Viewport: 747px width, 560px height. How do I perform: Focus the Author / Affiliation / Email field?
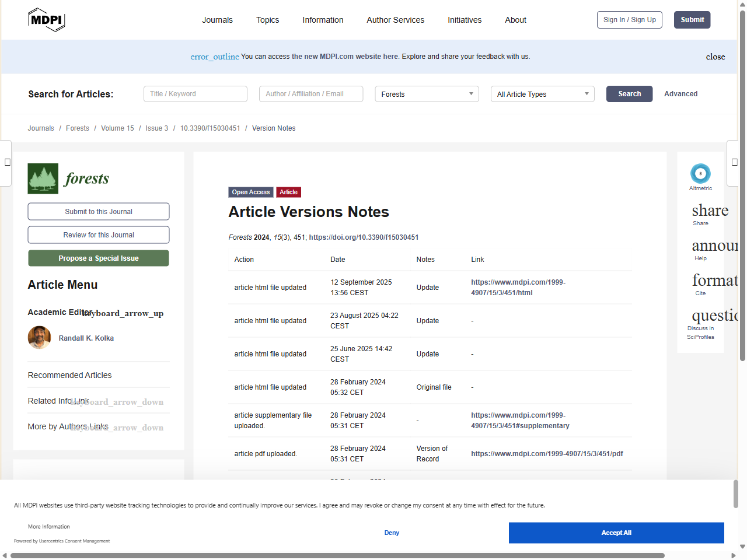coord(311,94)
